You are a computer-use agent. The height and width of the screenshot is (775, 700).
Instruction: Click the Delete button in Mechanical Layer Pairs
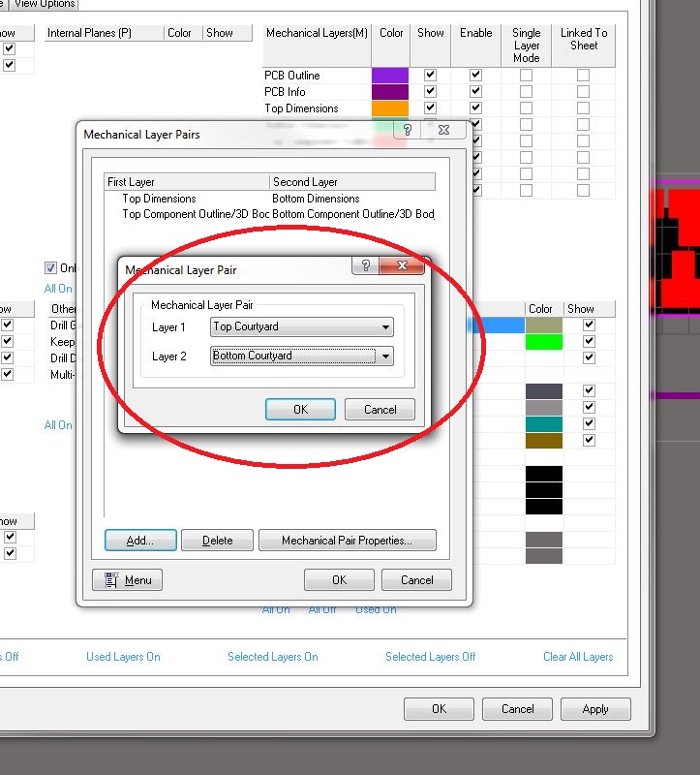(217, 541)
